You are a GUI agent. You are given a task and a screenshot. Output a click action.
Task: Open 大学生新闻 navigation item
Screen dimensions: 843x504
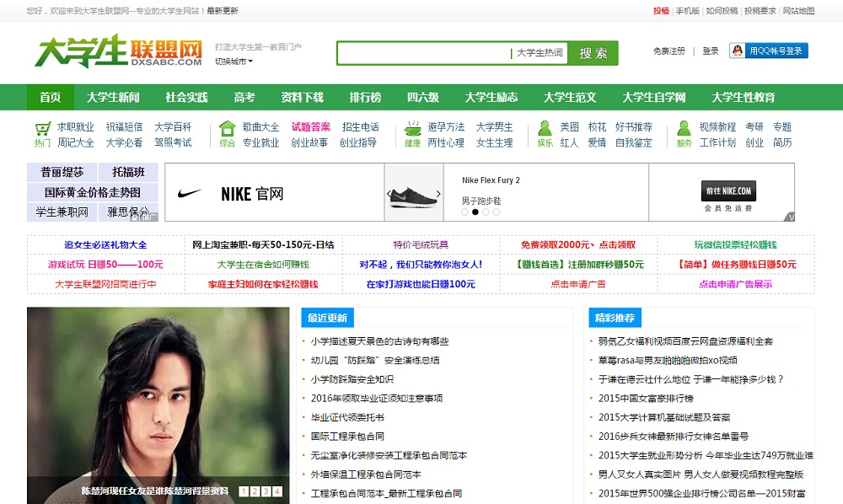pos(113,97)
